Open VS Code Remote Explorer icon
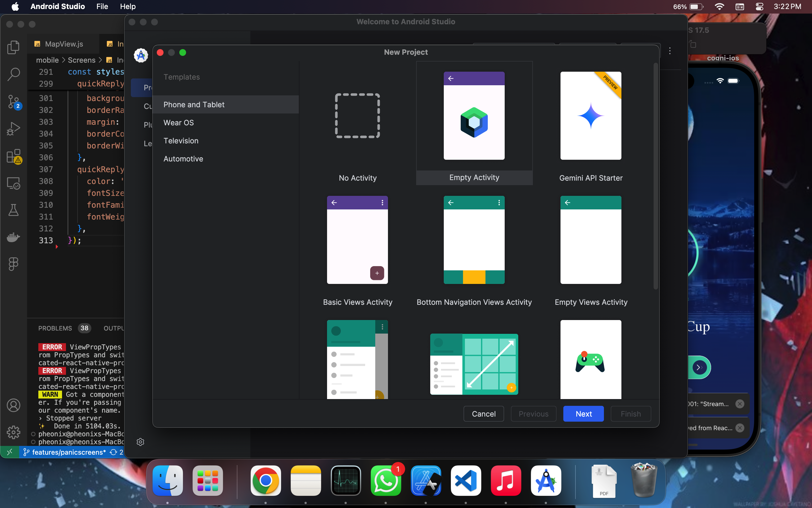Screen dimensions: 812x508 tap(14, 183)
